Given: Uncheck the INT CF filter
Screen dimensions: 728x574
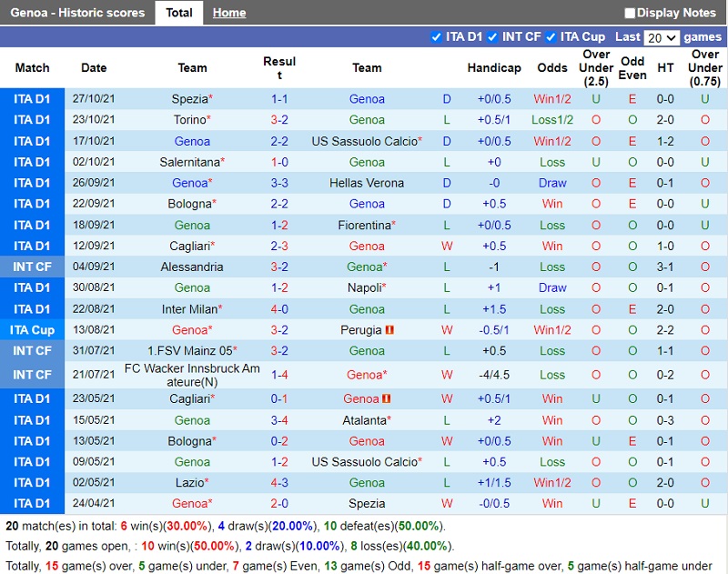Looking at the screenshot, I should point(492,36).
